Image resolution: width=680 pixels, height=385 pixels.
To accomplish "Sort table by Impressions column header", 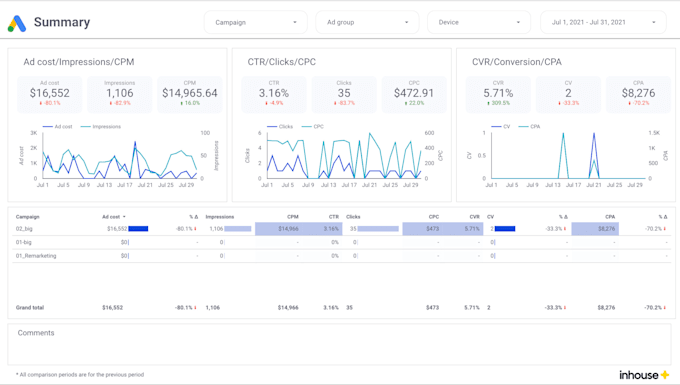I will (219, 217).
